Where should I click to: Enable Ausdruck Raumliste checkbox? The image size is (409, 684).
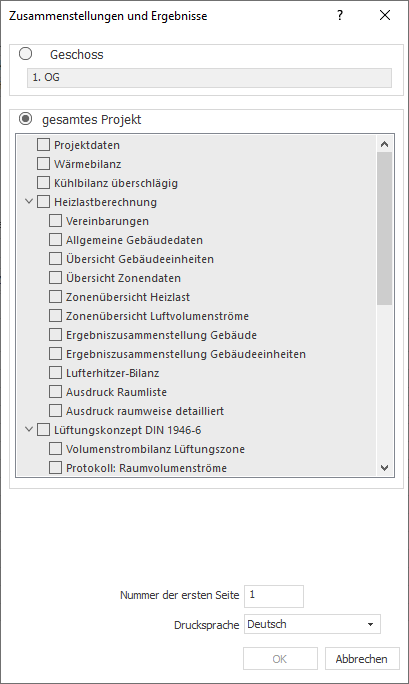[55, 392]
